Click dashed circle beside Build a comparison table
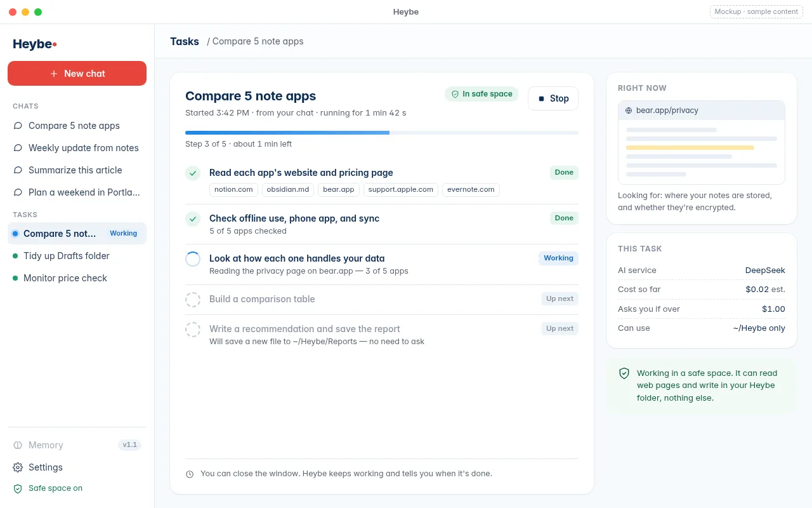 coord(193,300)
